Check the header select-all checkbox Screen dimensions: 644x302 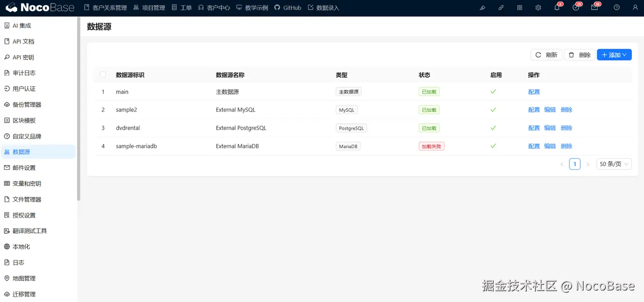[103, 74]
